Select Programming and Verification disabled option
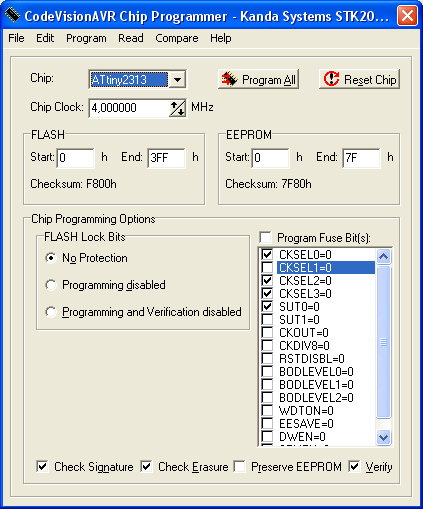This screenshot has width=423, height=509. pos(51,312)
